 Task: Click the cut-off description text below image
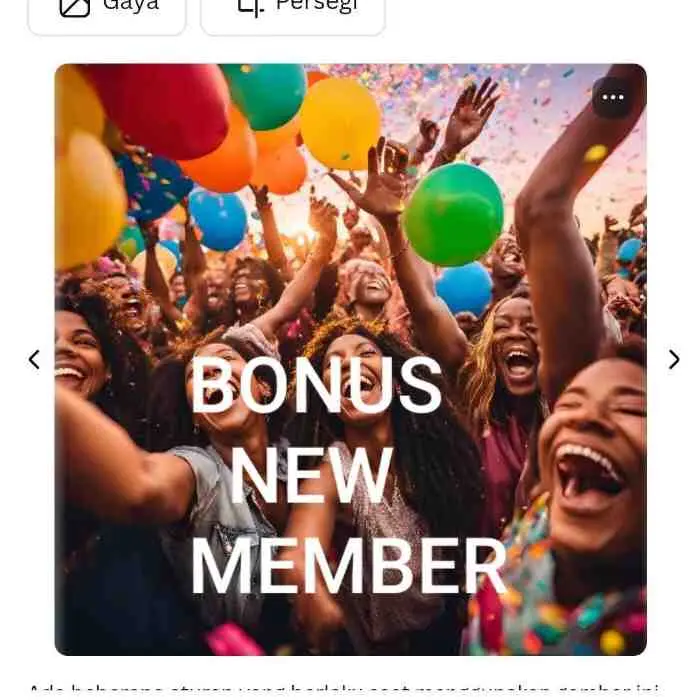(x=344, y=692)
